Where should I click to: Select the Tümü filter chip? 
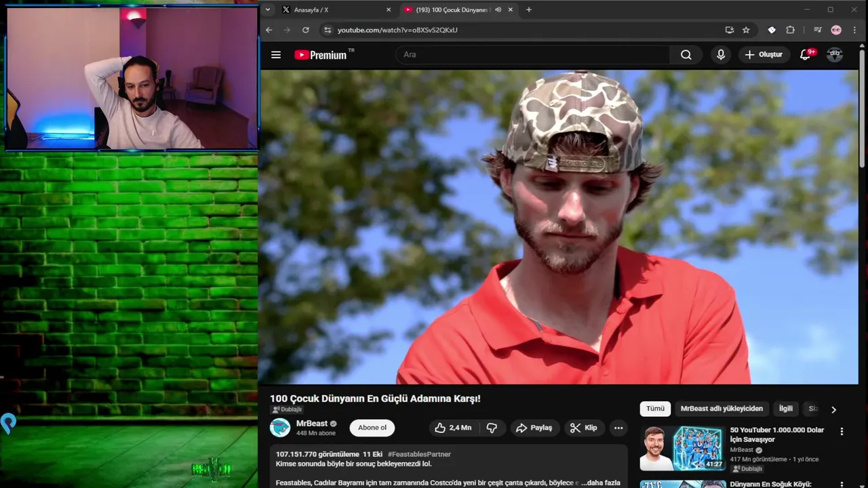(655, 409)
